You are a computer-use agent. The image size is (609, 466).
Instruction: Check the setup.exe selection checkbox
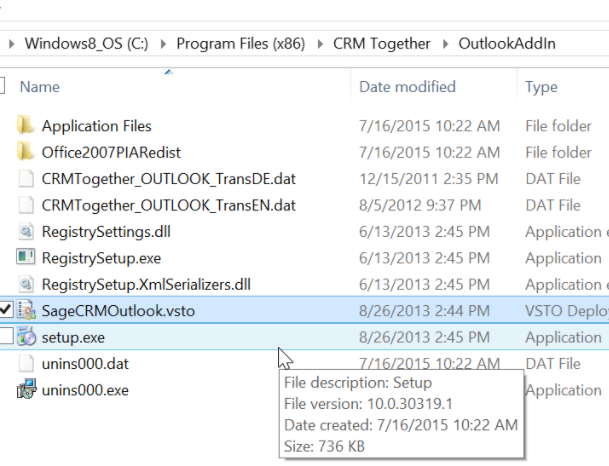6,336
